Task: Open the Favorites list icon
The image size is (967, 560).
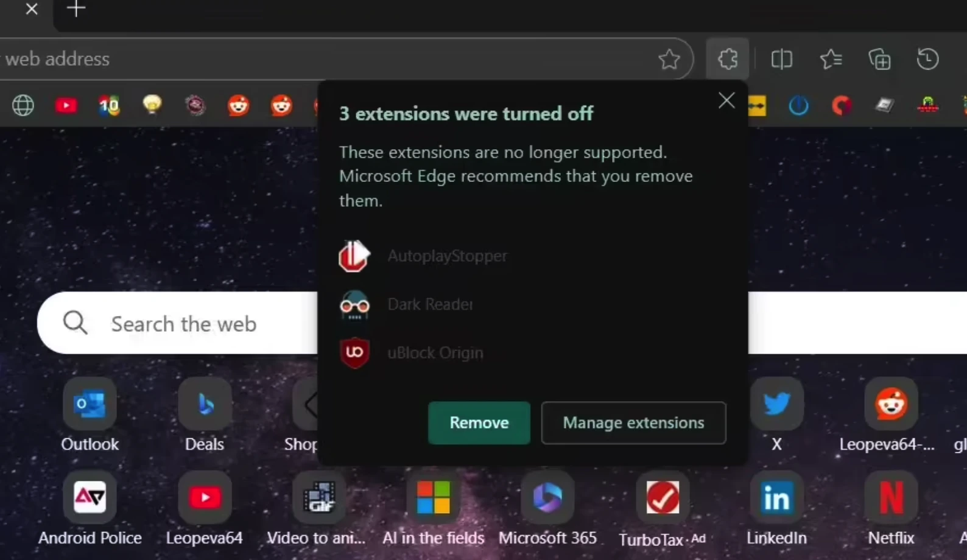Action: coord(831,59)
